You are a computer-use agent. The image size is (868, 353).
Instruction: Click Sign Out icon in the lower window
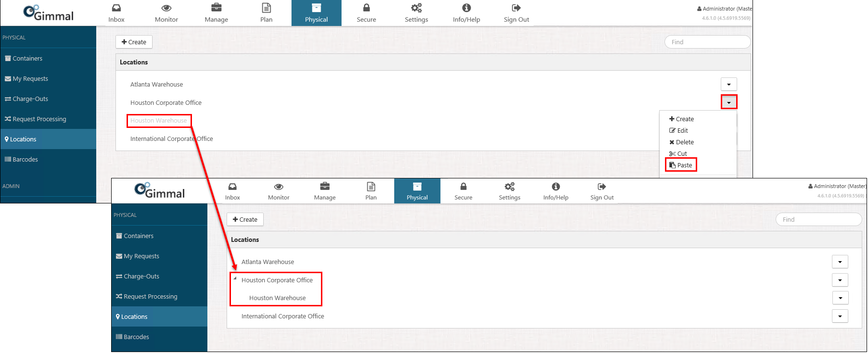pyautogui.click(x=602, y=187)
